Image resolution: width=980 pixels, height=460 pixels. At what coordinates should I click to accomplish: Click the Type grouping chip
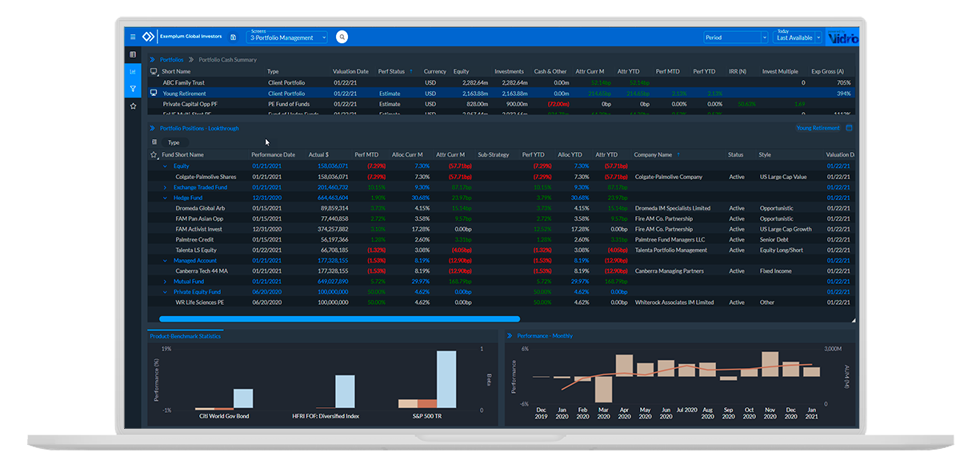(174, 142)
